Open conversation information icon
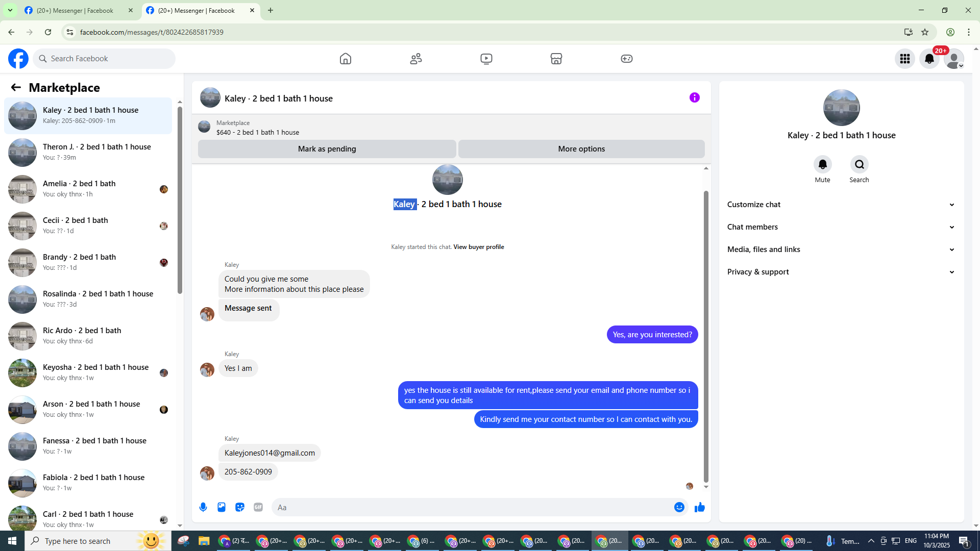This screenshot has width=980, height=551. click(x=695, y=97)
